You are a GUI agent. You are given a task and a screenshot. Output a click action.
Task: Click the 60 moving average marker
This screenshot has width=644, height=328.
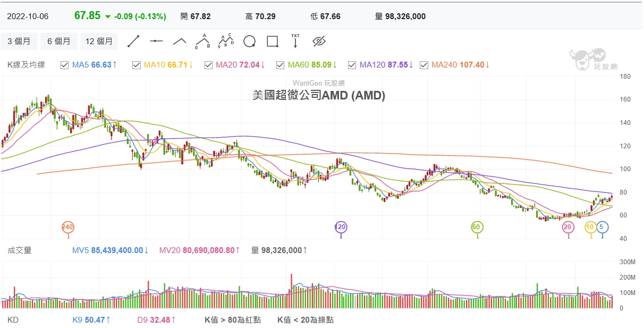477,227
